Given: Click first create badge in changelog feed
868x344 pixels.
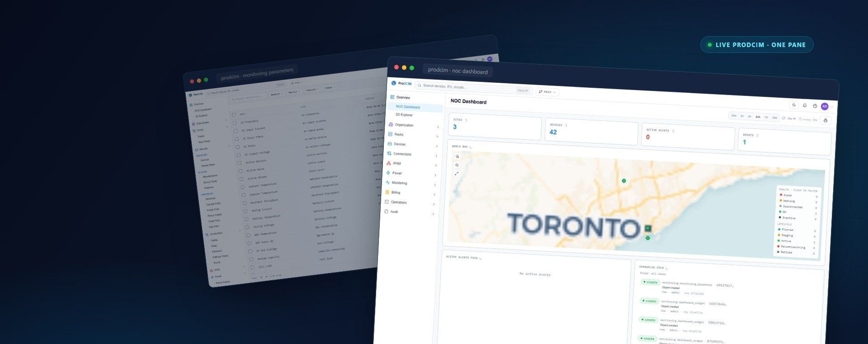Looking at the screenshot, I should (650, 282).
